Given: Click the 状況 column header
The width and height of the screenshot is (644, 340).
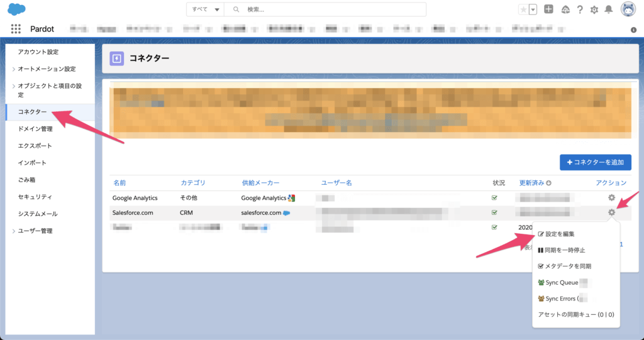Looking at the screenshot, I should [x=499, y=183].
